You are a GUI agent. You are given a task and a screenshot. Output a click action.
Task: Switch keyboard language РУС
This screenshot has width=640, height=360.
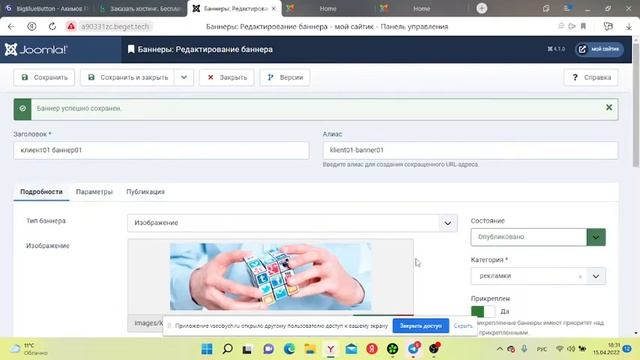(542, 349)
